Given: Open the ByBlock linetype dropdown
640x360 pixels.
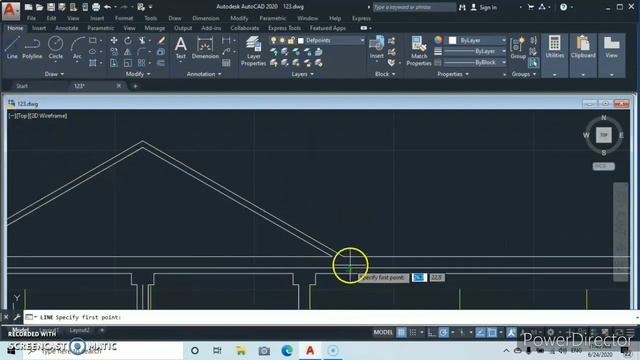Looking at the screenshot, I should pos(503,62).
